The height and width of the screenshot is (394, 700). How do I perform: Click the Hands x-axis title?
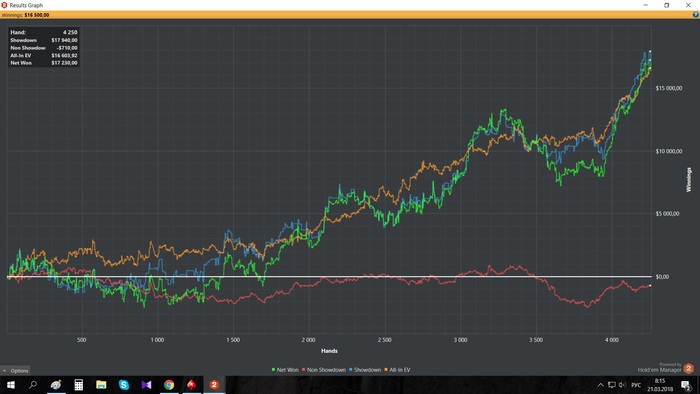click(329, 351)
